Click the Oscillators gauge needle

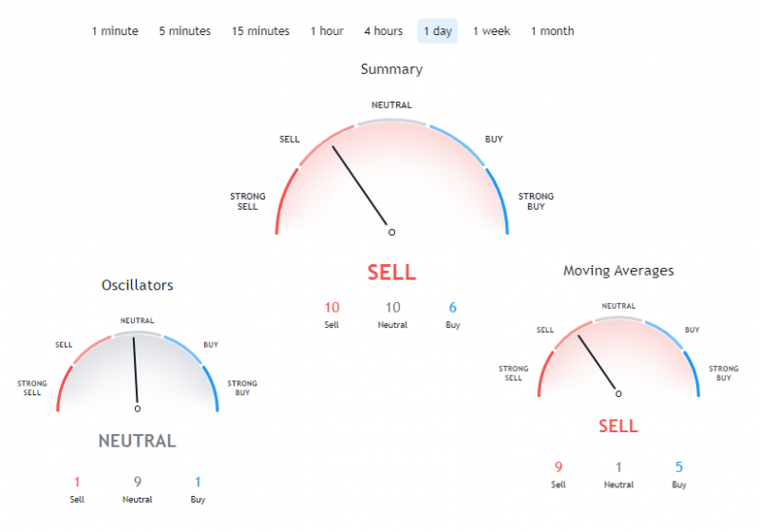[x=136, y=370]
